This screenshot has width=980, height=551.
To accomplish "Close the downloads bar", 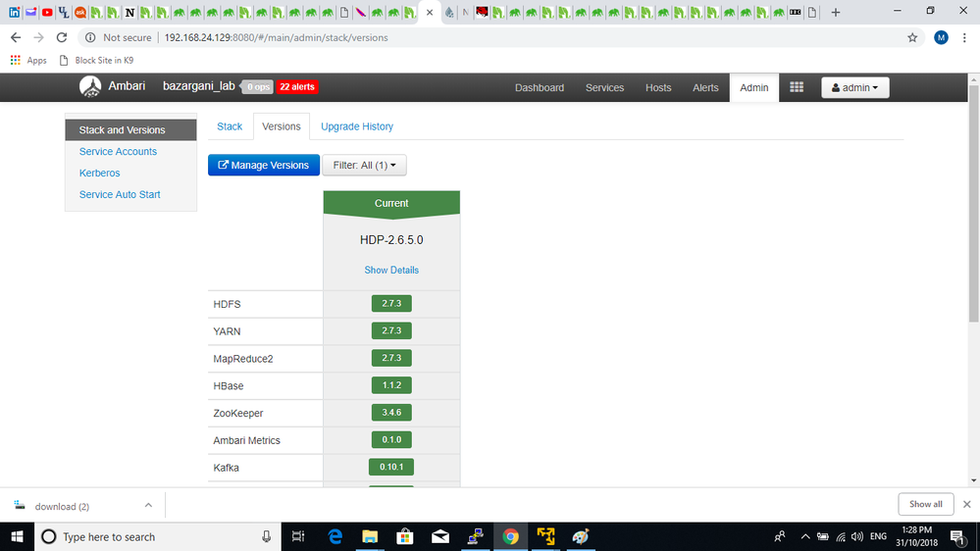I will (x=967, y=504).
